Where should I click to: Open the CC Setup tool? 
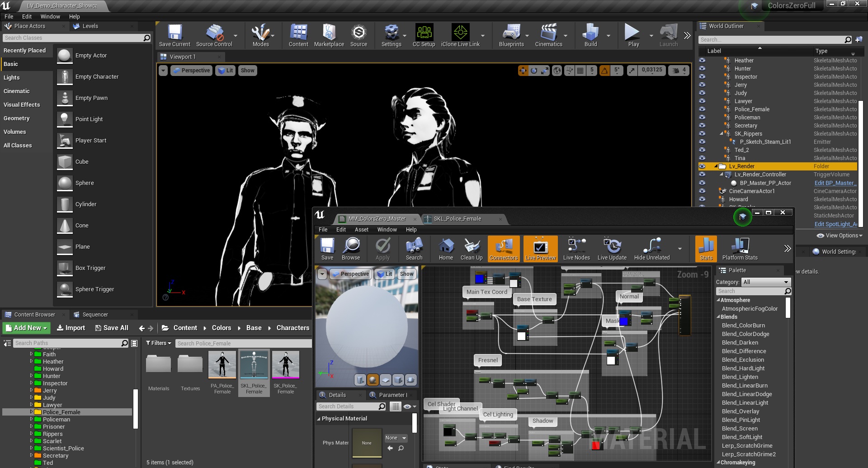(x=424, y=35)
